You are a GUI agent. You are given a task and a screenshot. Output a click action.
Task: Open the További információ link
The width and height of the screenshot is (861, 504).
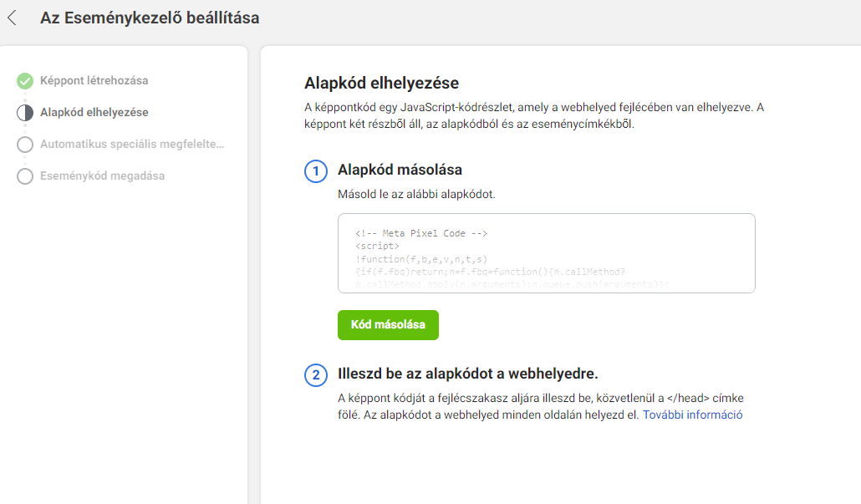pyautogui.click(x=692, y=415)
